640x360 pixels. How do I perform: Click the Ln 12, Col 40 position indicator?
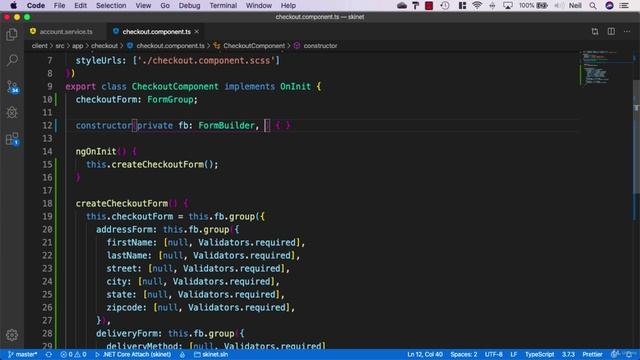(x=424, y=354)
